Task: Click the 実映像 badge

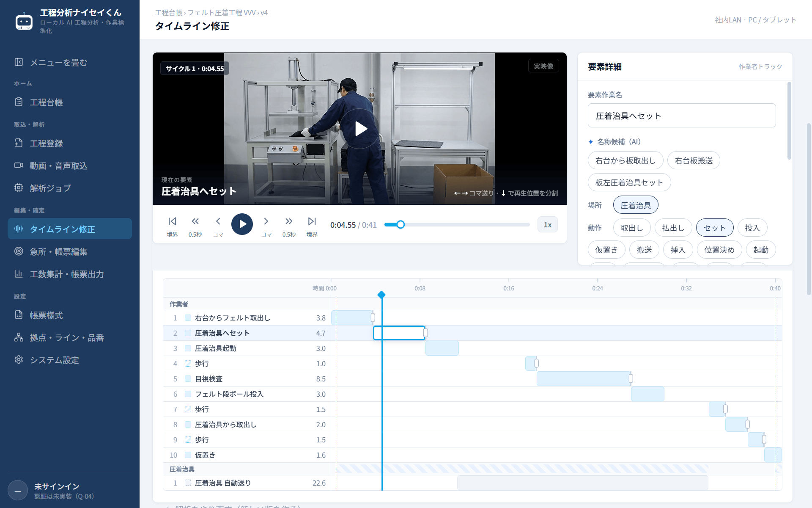Action: (543, 66)
